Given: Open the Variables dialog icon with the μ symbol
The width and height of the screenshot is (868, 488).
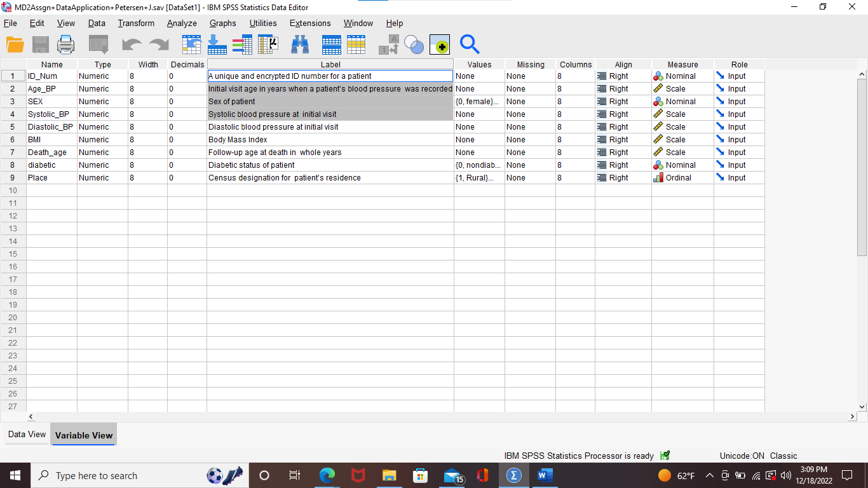Looking at the screenshot, I should click(x=267, y=44).
